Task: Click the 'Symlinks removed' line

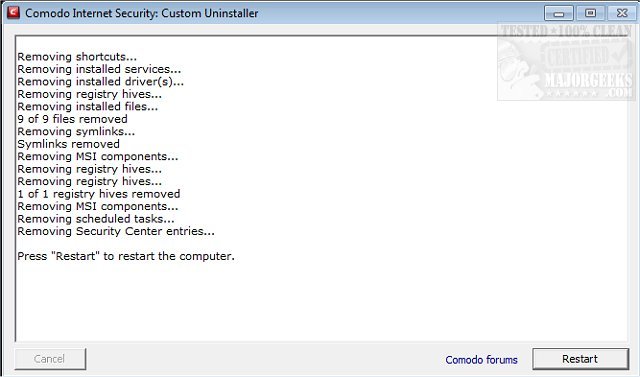Action: coord(68,144)
